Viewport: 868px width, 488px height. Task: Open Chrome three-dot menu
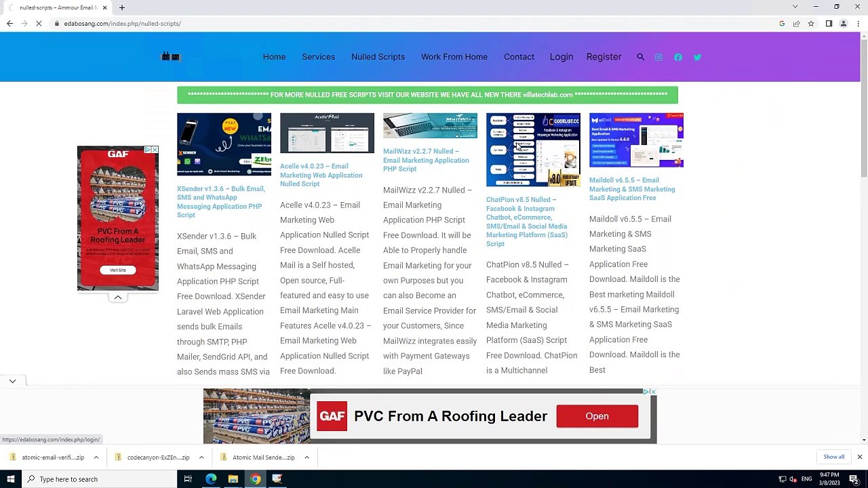click(858, 24)
